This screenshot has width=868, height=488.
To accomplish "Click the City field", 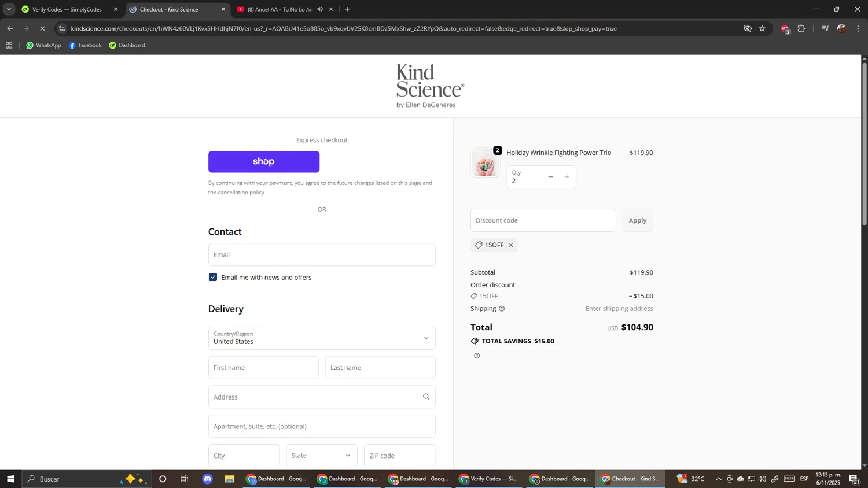I will (x=244, y=456).
